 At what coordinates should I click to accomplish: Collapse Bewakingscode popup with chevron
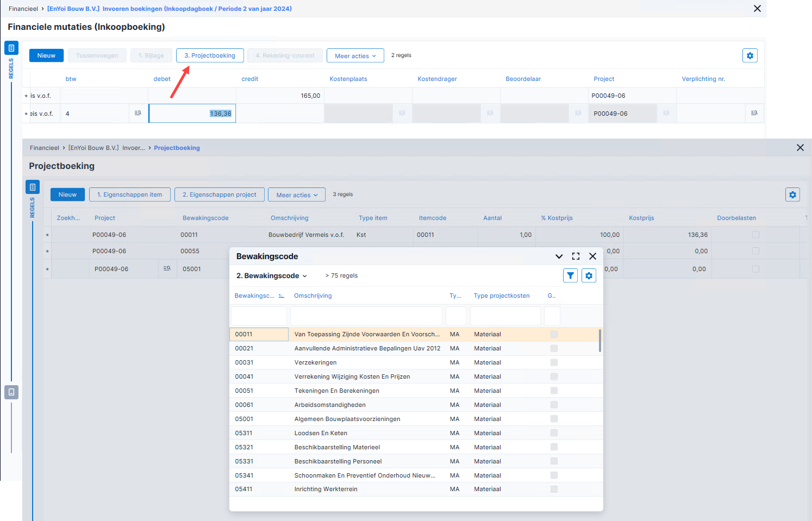tap(559, 256)
